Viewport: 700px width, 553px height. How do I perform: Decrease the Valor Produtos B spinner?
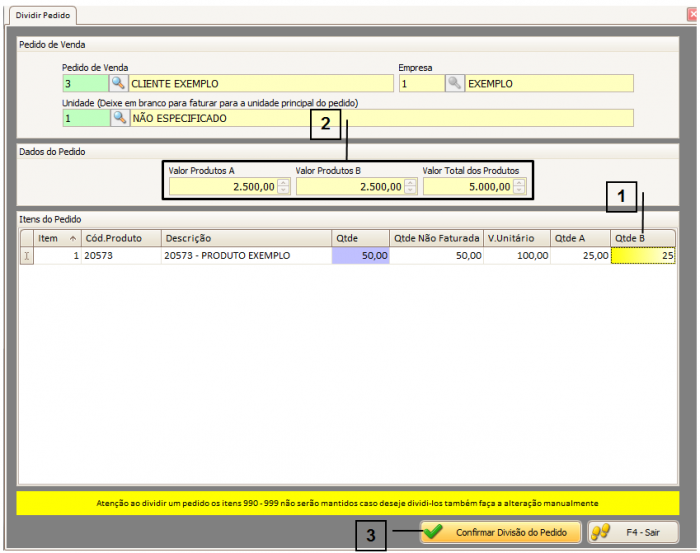coord(412,190)
